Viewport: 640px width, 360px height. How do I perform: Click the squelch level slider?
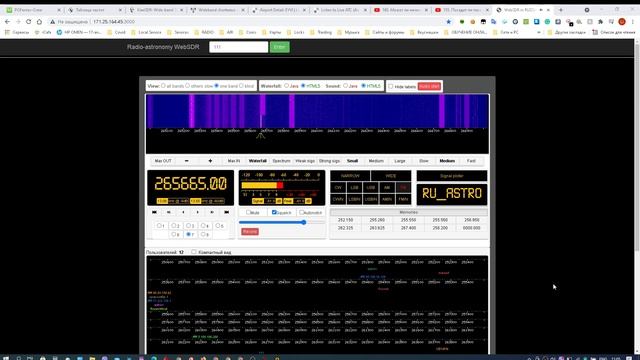coord(282,222)
